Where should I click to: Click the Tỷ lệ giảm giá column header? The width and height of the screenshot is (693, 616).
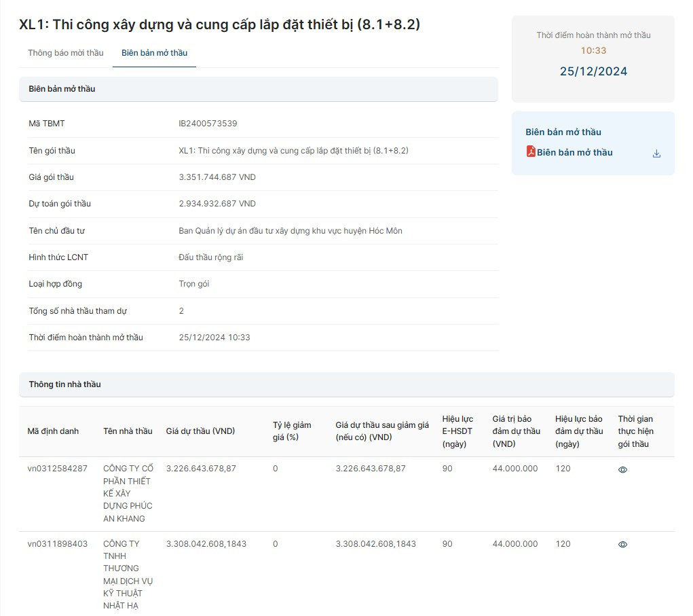click(x=292, y=431)
